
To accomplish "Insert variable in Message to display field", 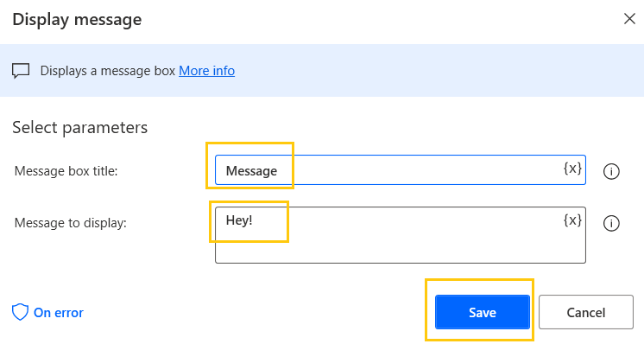I will pyautogui.click(x=572, y=220).
